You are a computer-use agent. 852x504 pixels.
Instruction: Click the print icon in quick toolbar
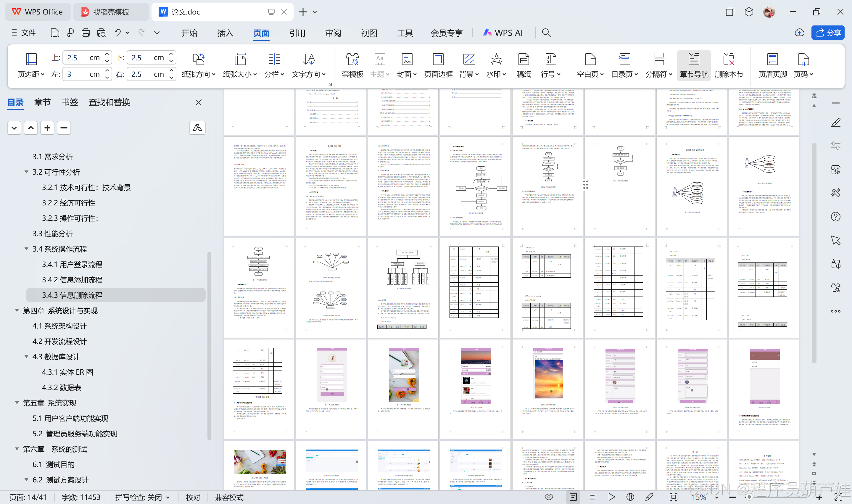pyautogui.click(x=86, y=33)
